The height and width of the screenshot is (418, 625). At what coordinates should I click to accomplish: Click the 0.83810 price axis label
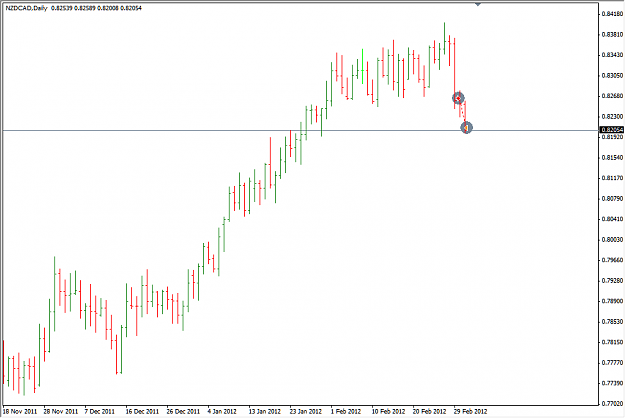pos(612,34)
